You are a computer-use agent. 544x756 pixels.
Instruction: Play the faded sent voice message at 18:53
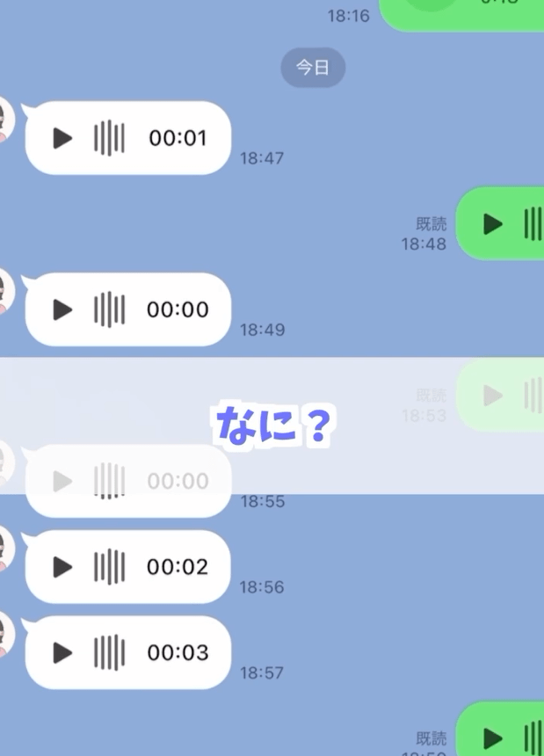pyautogui.click(x=493, y=396)
